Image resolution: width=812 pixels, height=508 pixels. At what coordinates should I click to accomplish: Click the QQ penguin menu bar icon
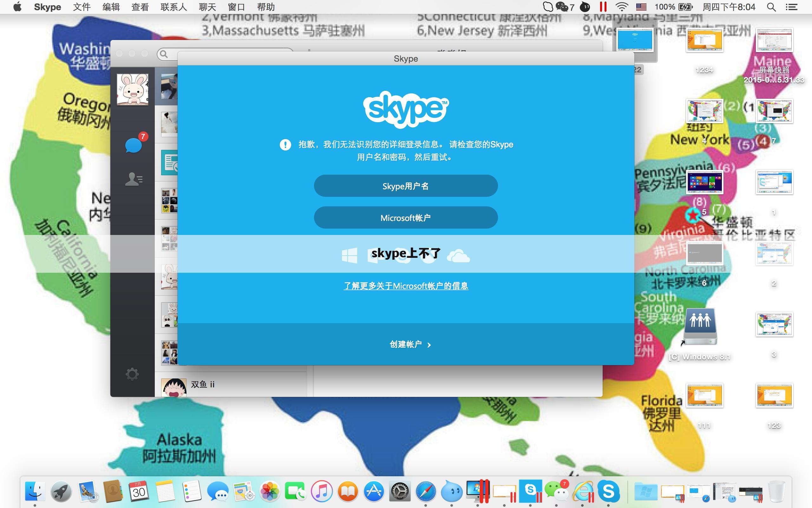585,7
